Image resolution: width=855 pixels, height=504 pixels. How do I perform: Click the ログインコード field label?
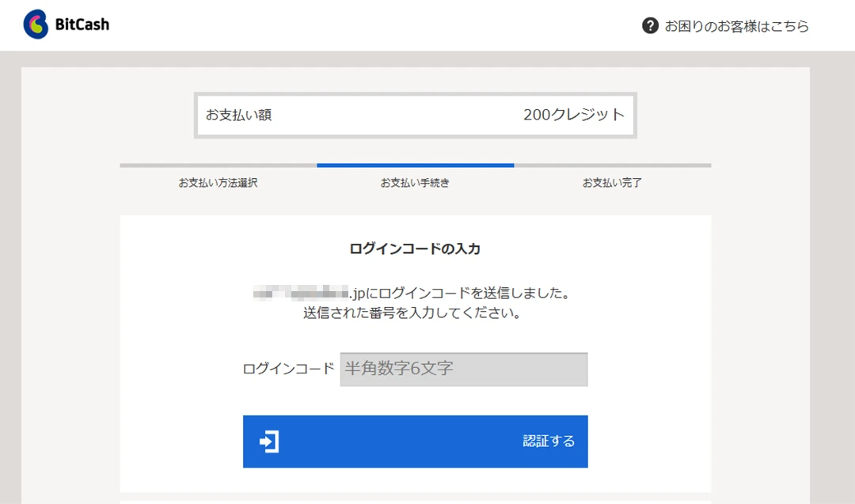pos(288,369)
